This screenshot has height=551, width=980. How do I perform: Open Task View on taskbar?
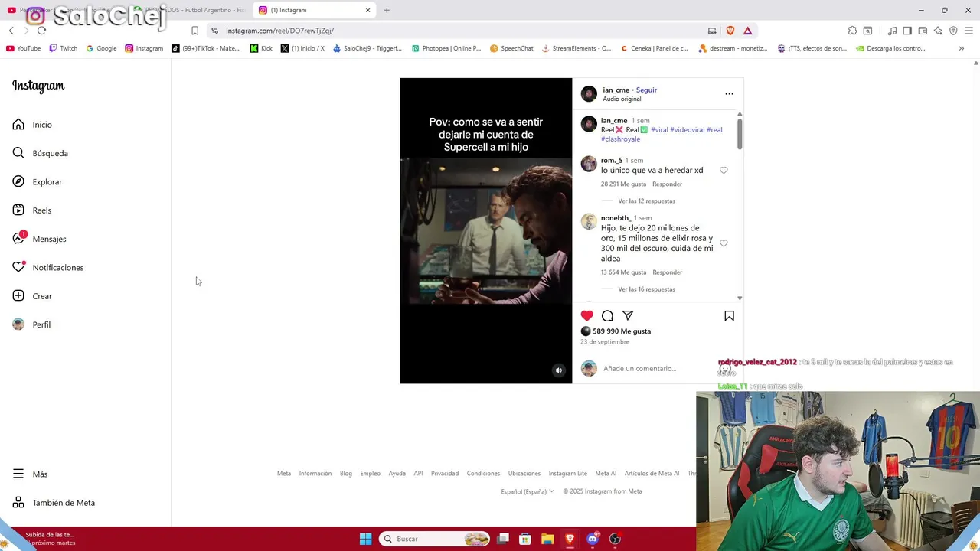pyautogui.click(x=503, y=539)
